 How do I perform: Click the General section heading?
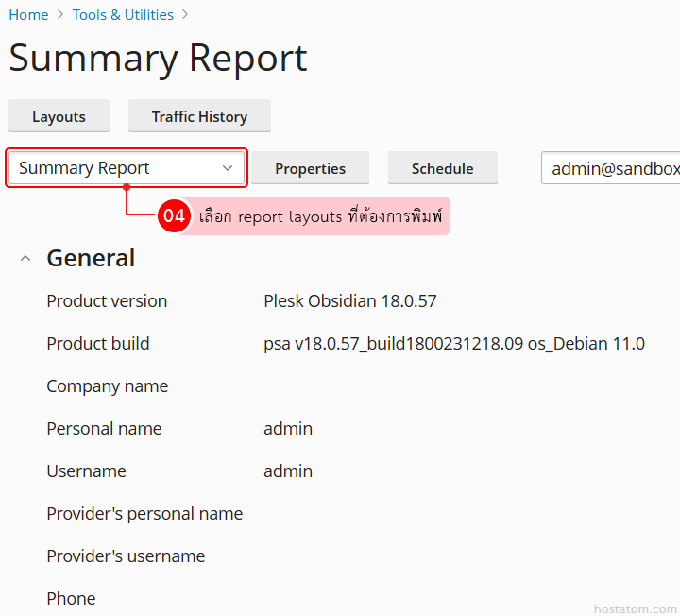click(91, 258)
